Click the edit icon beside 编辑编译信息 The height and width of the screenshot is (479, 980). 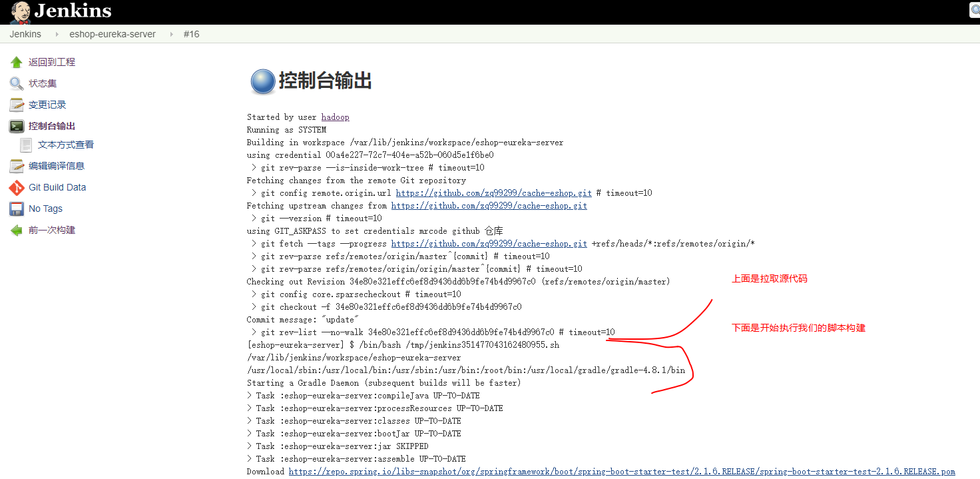(x=17, y=166)
